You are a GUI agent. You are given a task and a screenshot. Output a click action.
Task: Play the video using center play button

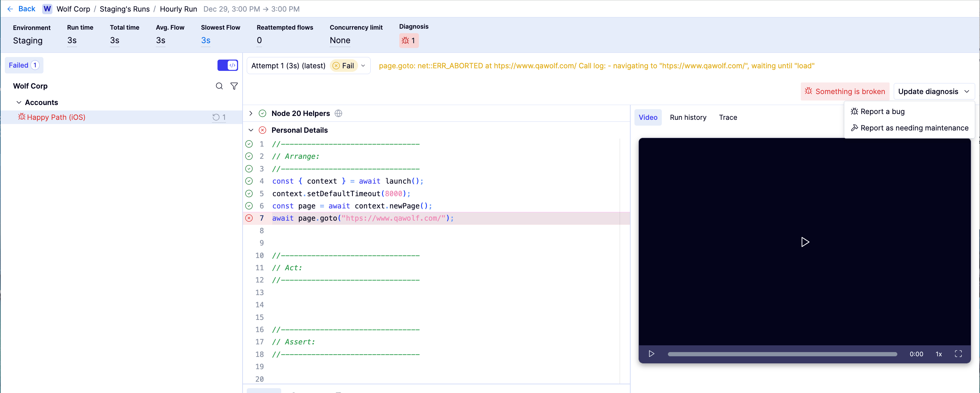[x=805, y=242]
